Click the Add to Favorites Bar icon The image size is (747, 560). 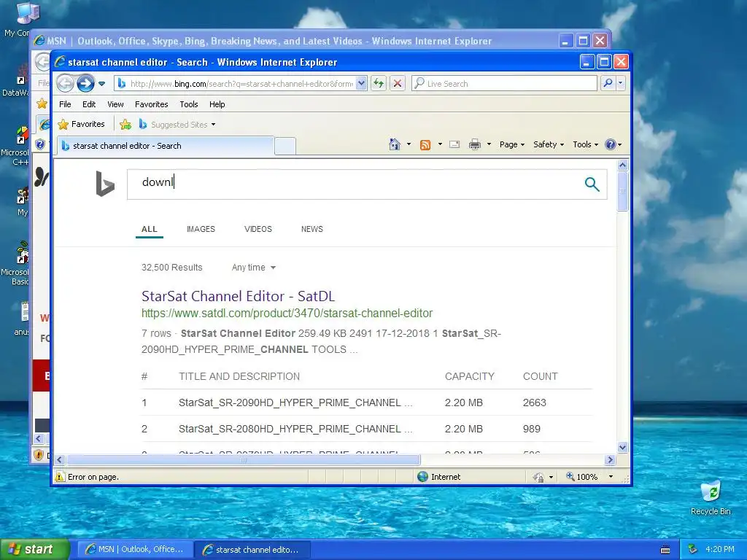[125, 125]
